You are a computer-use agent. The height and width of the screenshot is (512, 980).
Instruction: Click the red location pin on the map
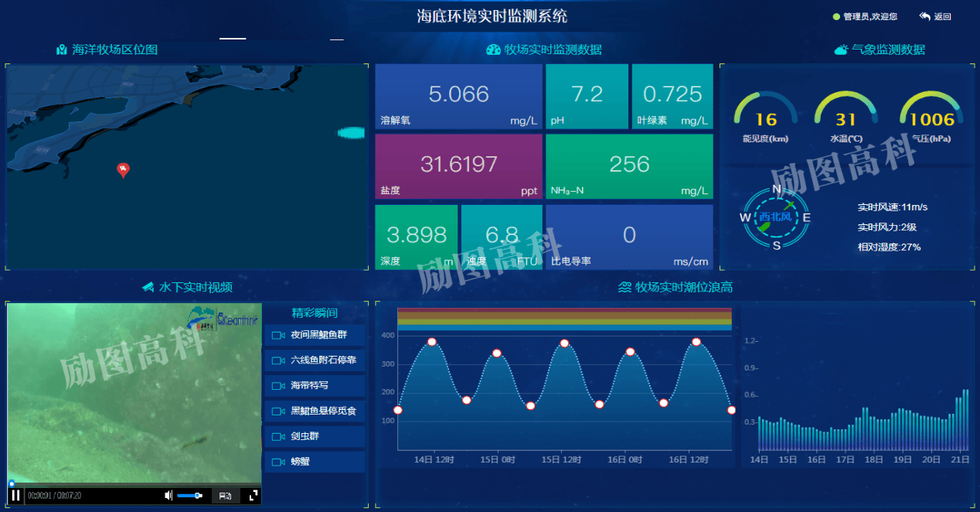(x=123, y=169)
